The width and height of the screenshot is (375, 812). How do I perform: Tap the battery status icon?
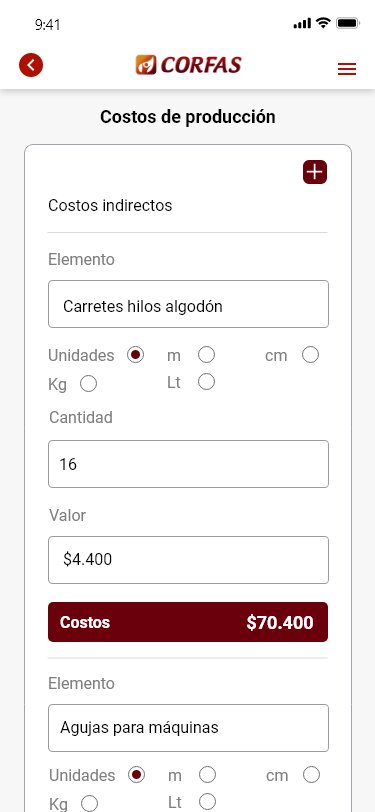pos(347,23)
